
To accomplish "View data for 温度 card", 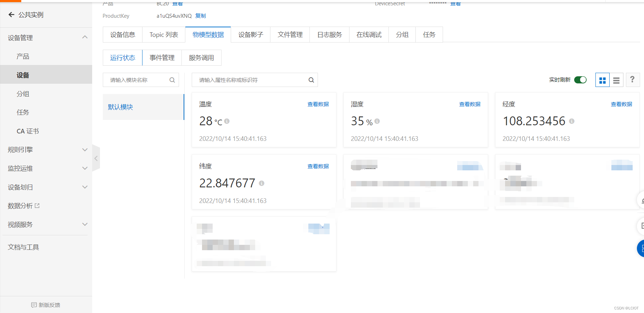I will (318, 104).
